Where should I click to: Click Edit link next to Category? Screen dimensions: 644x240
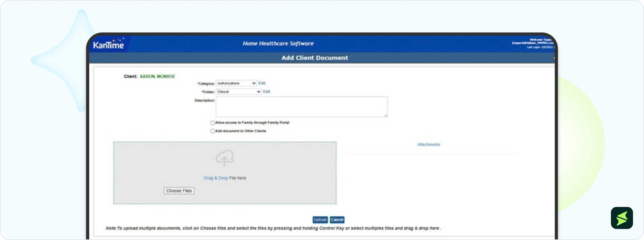pos(262,83)
